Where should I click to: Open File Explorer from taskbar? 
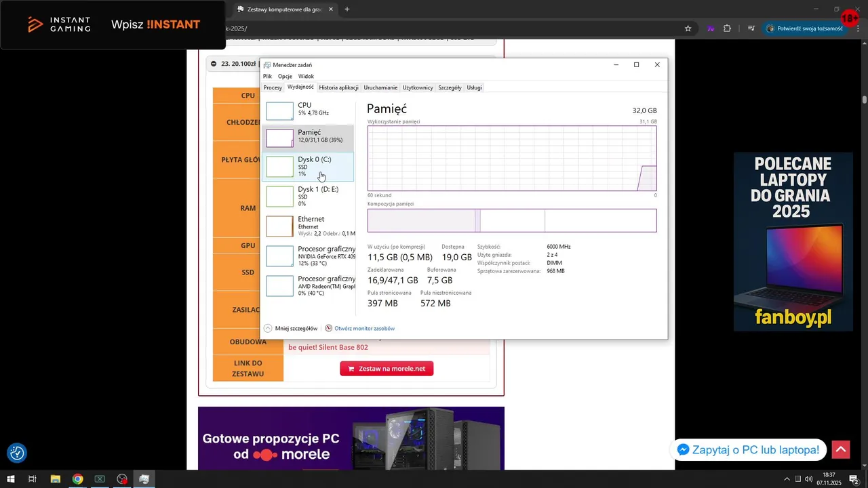point(56,479)
